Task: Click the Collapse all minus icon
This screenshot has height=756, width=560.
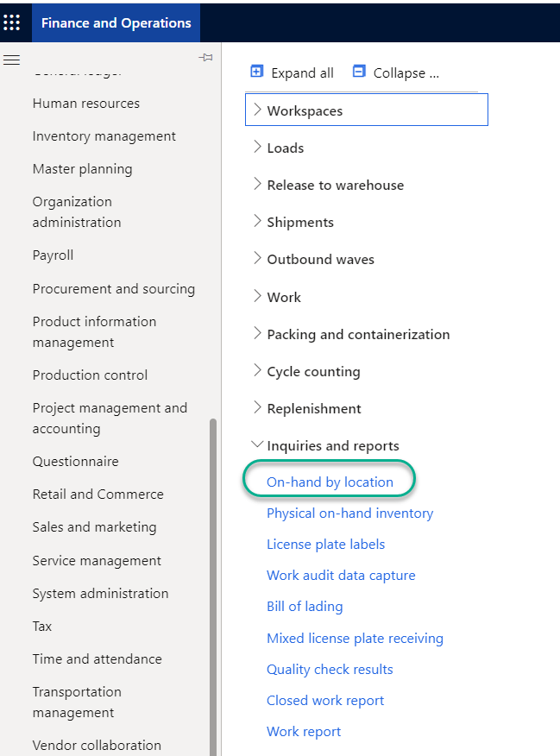Action: coord(359,72)
